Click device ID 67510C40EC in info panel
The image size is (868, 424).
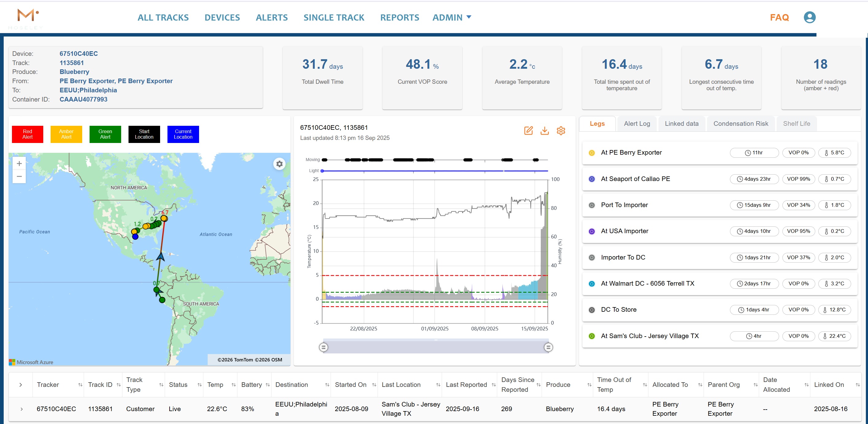point(79,54)
